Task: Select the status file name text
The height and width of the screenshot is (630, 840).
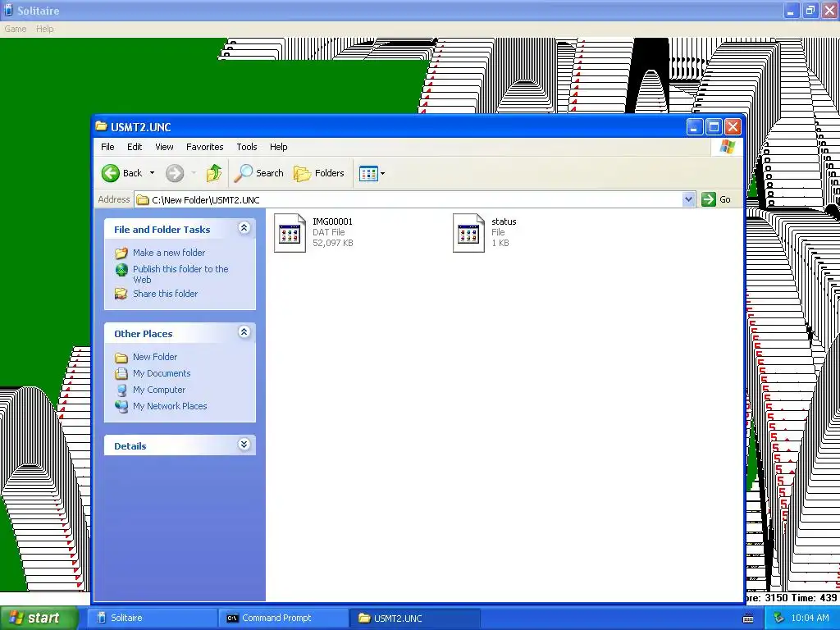Action: pos(504,221)
